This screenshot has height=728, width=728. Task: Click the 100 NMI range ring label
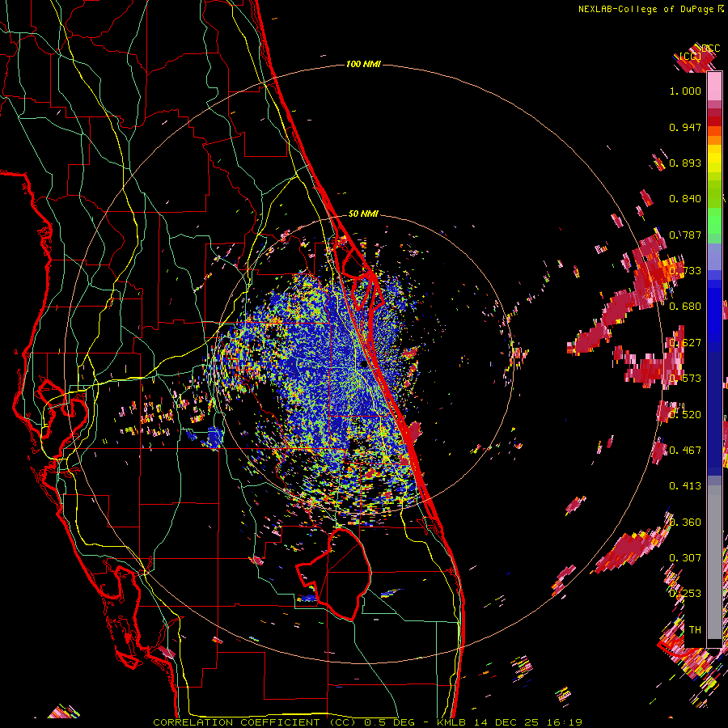363,64
